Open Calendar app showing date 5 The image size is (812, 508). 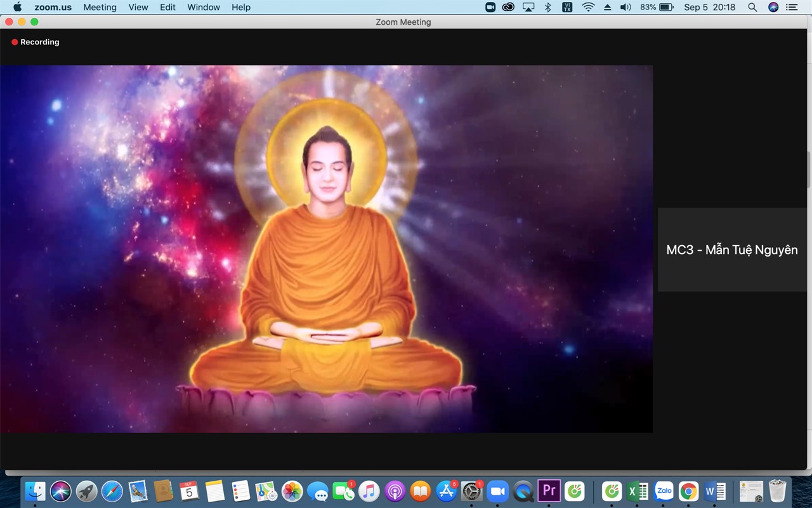[189, 491]
